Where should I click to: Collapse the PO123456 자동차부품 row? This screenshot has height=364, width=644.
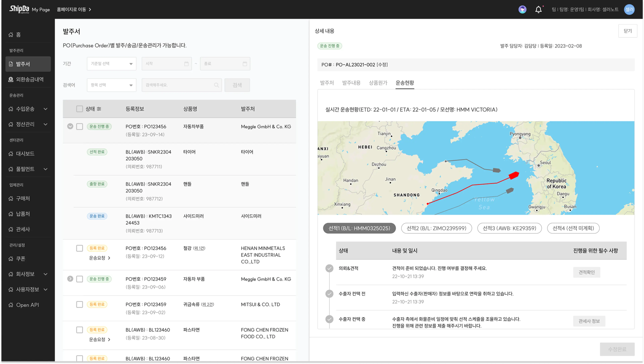[x=70, y=126]
